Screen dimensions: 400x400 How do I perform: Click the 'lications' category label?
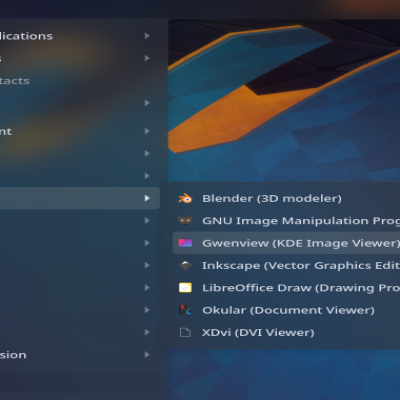tap(26, 36)
